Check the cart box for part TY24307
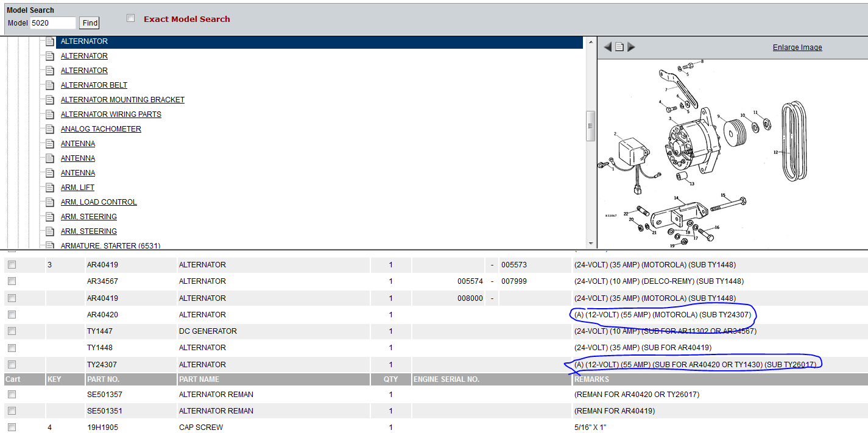Viewport: 868px width, 433px height. click(x=12, y=365)
